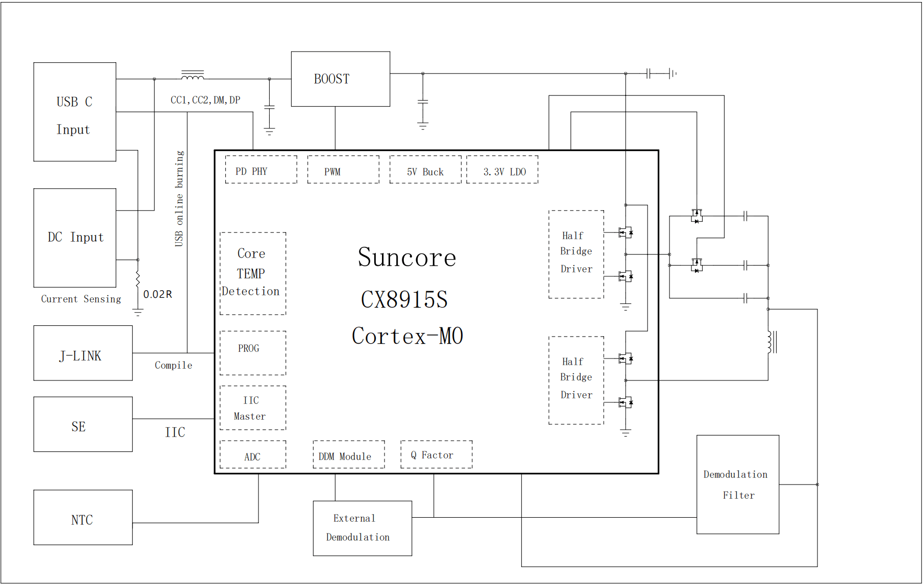
Task: Click the series capacitor at top right
Action: pos(648,73)
